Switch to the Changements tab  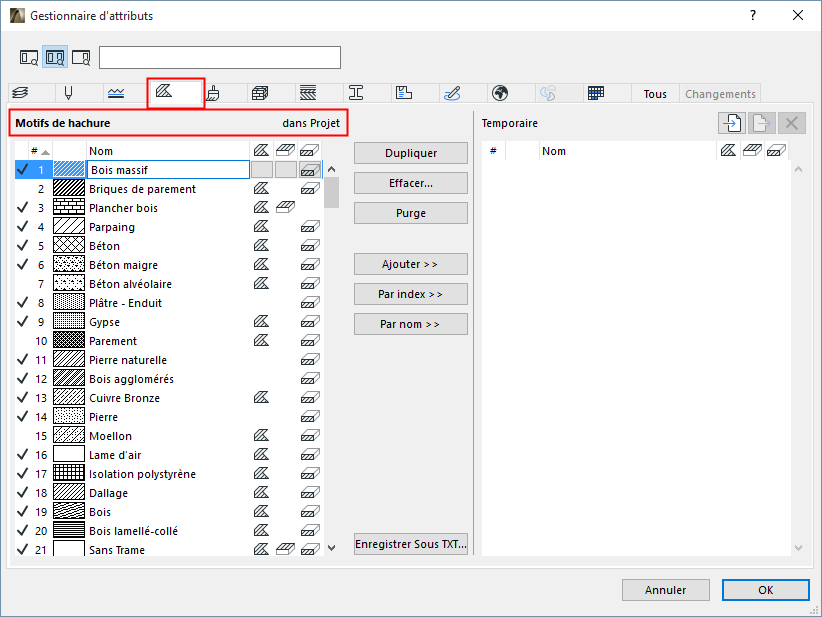(720, 94)
